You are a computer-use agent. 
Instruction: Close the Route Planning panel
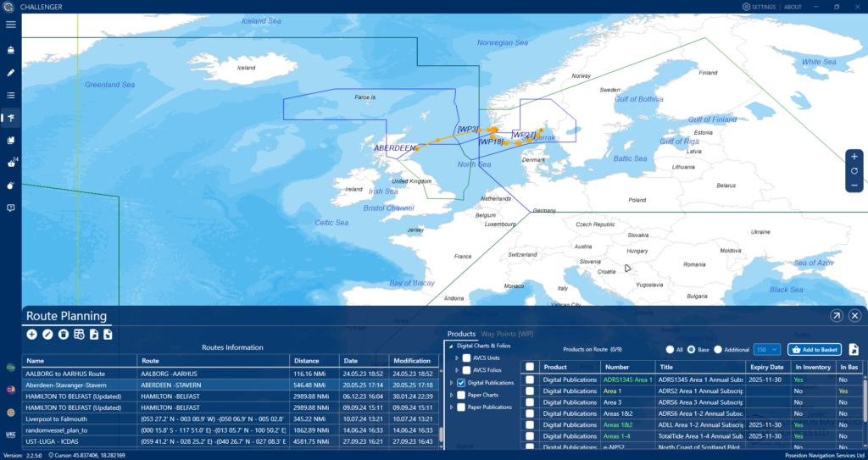[x=854, y=315]
